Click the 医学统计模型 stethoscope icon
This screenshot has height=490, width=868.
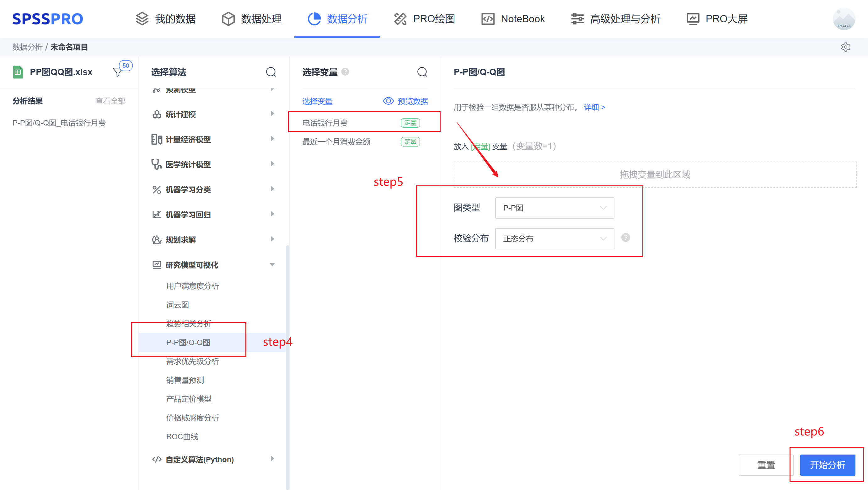[157, 164]
